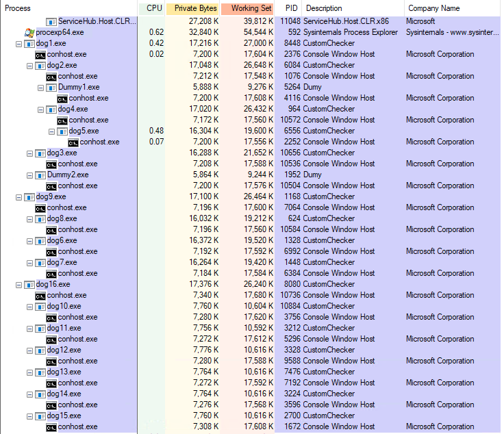Click console icon of conhost.exe PID 1672

(51, 427)
